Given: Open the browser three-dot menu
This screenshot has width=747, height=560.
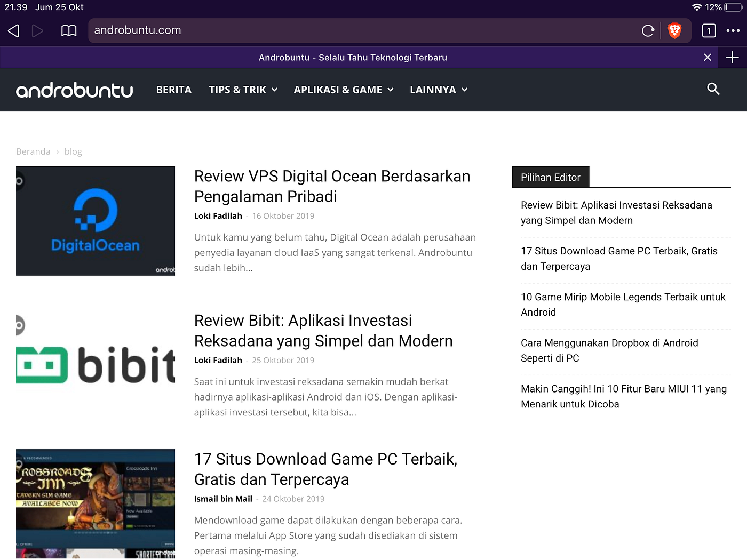Looking at the screenshot, I should pyautogui.click(x=733, y=31).
